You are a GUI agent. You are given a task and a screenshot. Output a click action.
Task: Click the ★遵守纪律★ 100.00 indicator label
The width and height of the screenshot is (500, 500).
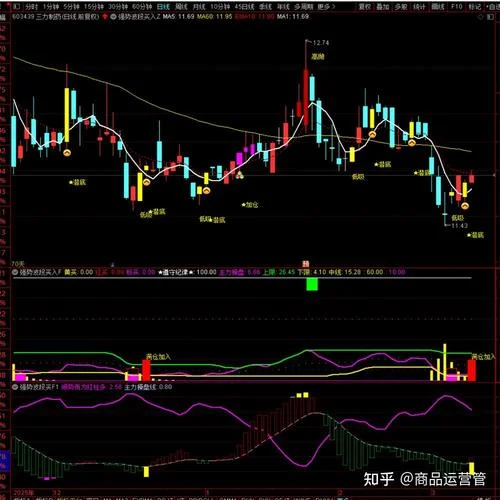pos(187,272)
